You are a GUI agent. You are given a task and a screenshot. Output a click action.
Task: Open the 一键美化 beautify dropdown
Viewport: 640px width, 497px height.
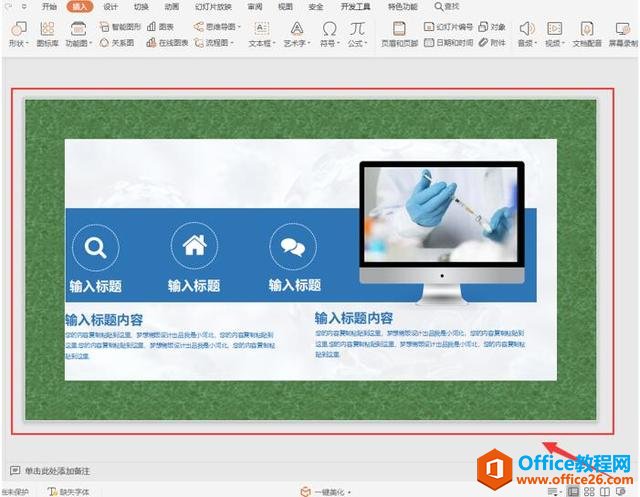(350, 492)
